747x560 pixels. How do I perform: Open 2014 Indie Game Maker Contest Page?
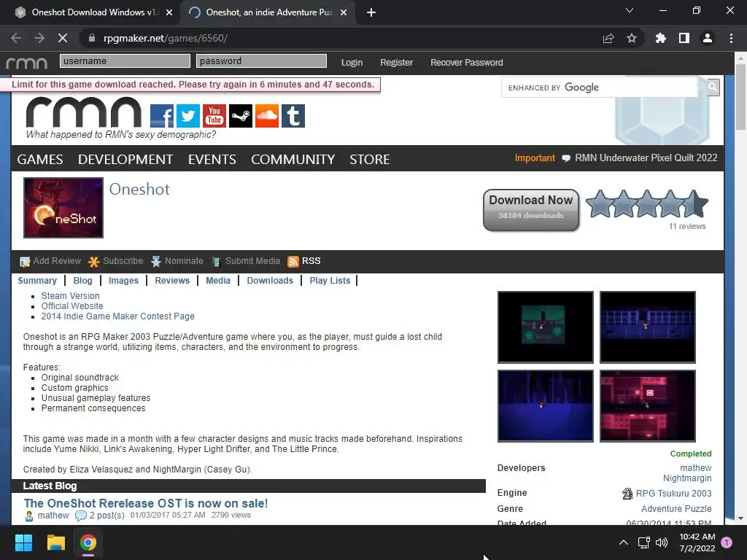(x=117, y=316)
